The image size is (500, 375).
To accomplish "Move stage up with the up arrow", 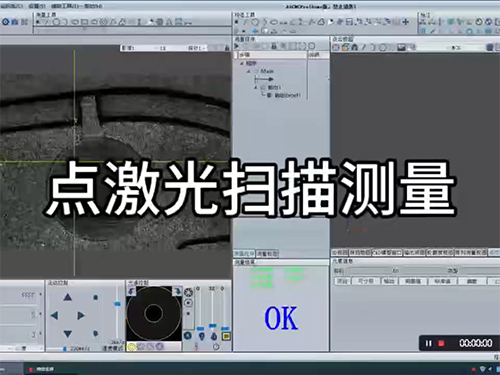I will [x=68, y=297].
